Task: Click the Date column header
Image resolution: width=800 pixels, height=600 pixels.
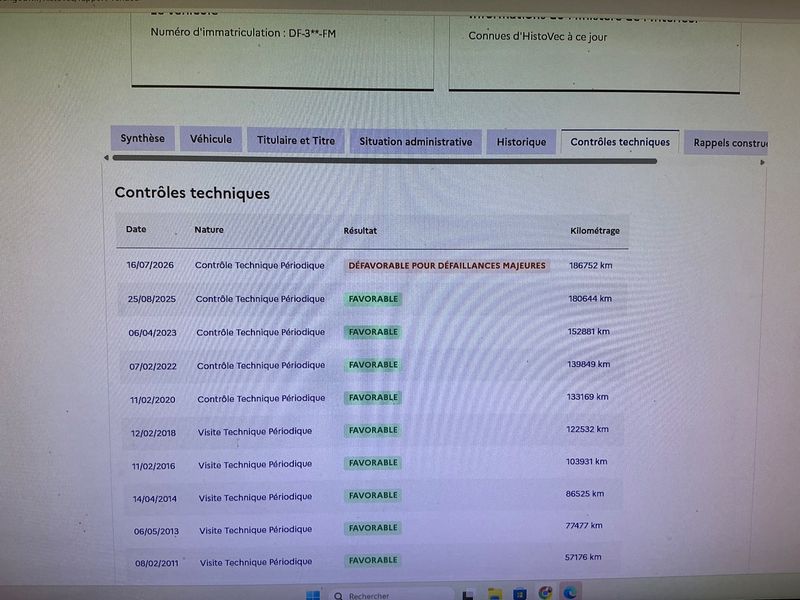Action: (136, 229)
